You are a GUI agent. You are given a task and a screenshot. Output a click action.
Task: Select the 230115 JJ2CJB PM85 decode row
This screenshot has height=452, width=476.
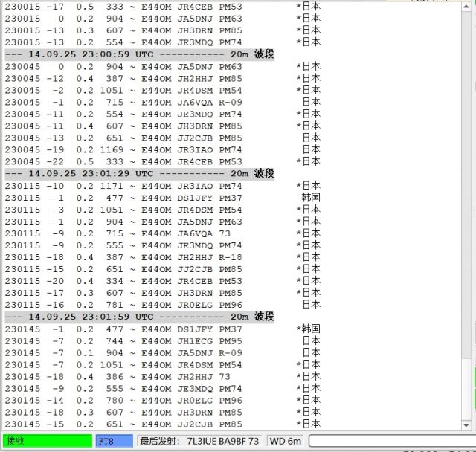point(162,269)
